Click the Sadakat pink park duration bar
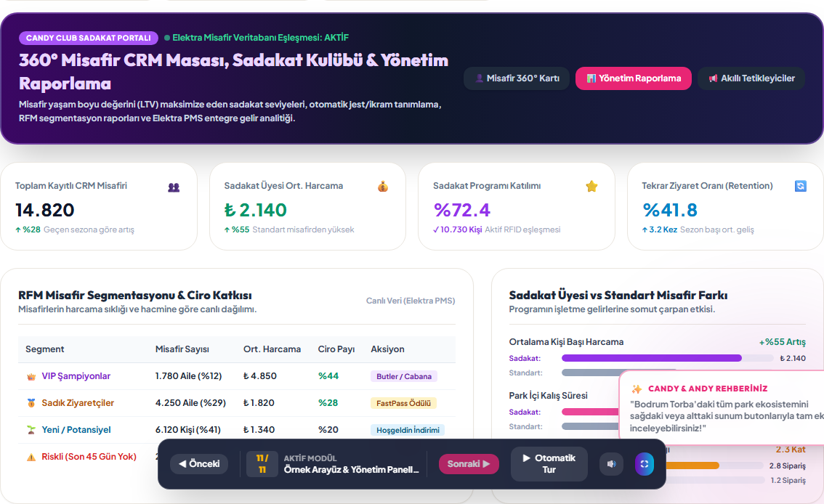This screenshot has width=824, height=504. coord(590,412)
